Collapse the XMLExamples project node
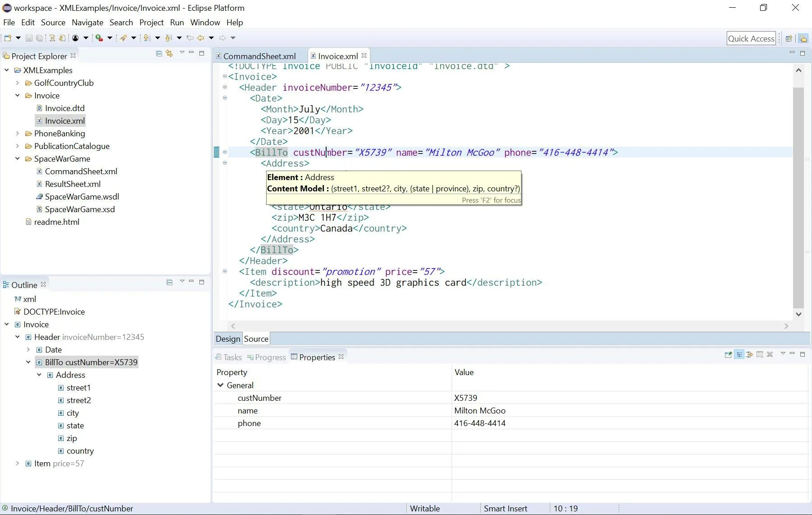Image resolution: width=812 pixels, height=515 pixels. coord(7,70)
